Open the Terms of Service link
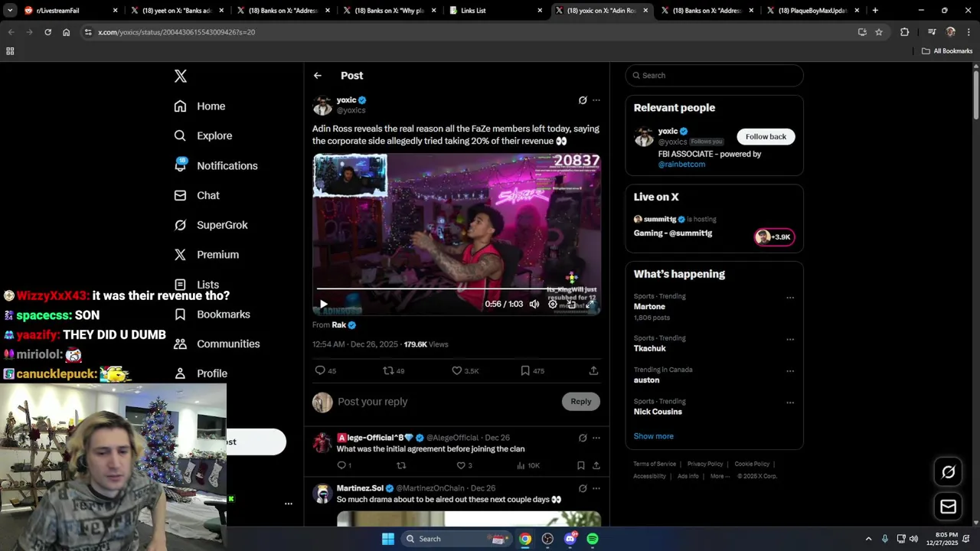This screenshot has width=980, height=551. [655, 464]
